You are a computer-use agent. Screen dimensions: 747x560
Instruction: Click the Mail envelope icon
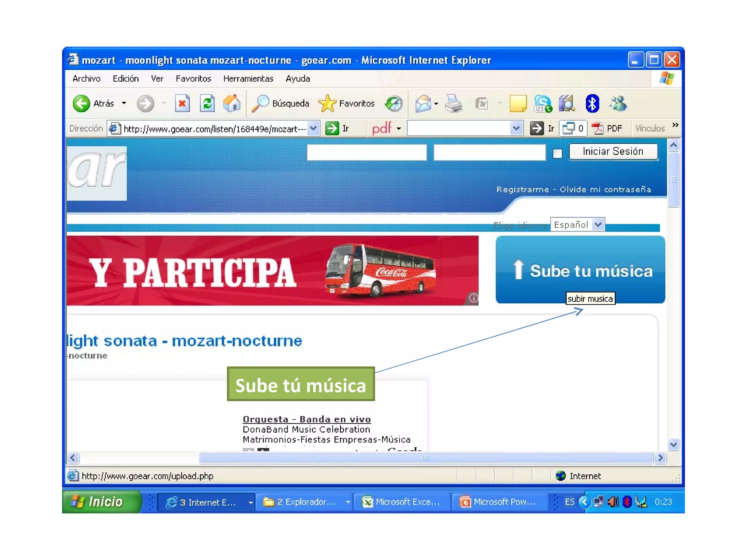tap(423, 104)
